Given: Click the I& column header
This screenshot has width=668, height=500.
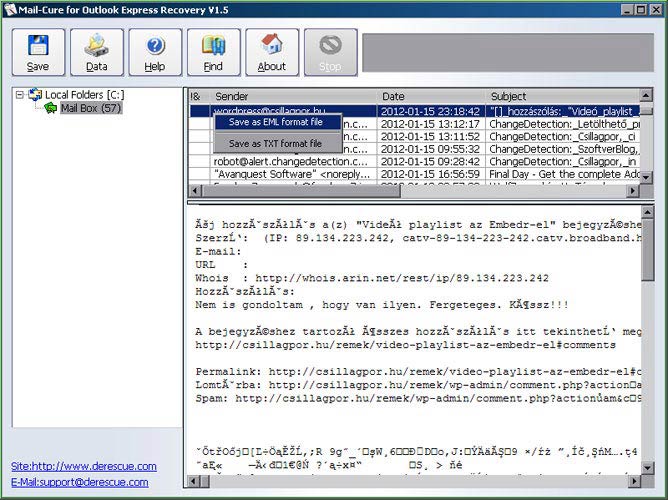Looking at the screenshot, I should (x=199, y=96).
